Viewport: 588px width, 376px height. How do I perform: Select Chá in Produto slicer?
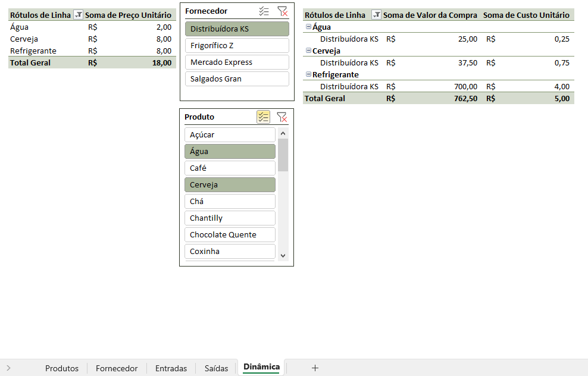point(230,201)
